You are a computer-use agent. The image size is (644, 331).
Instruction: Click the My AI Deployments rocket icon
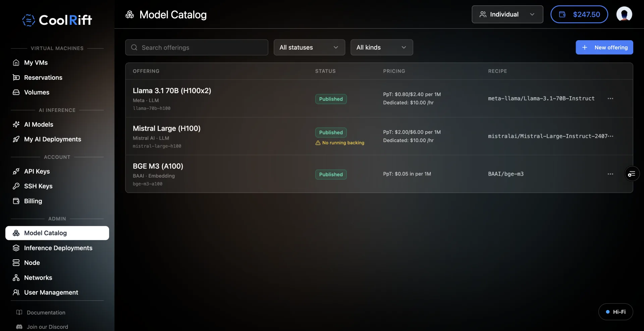(x=16, y=139)
